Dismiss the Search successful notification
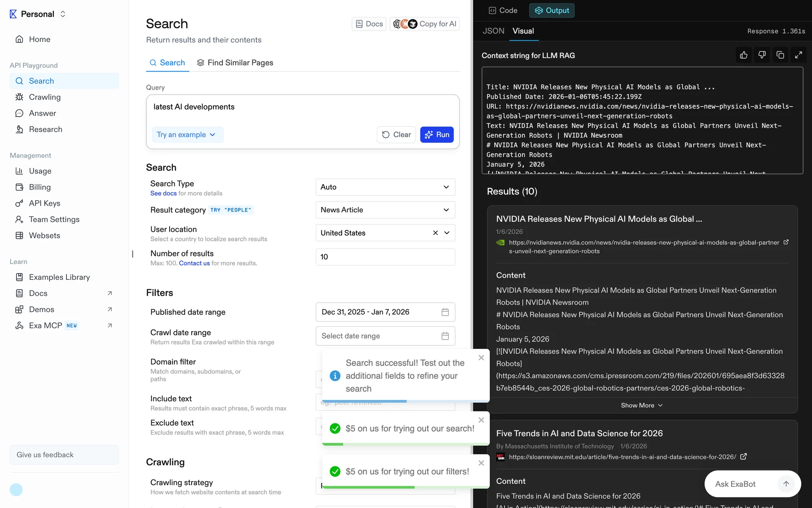 click(481, 358)
